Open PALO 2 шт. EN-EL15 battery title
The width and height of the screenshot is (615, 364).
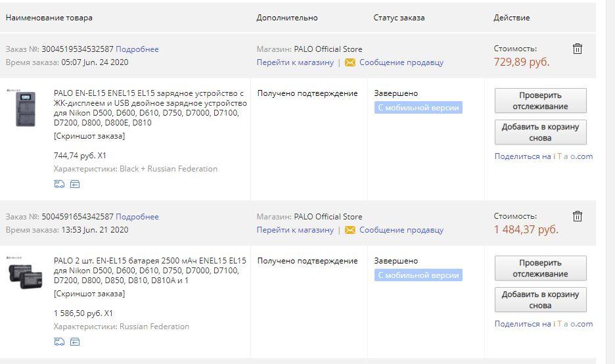click(x=150, y=270)
